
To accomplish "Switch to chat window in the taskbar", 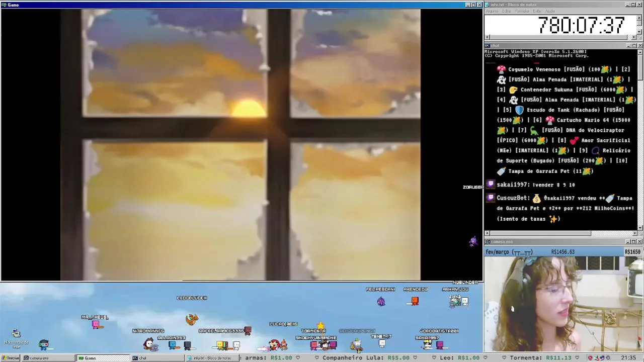I will [x=157, y=358].
